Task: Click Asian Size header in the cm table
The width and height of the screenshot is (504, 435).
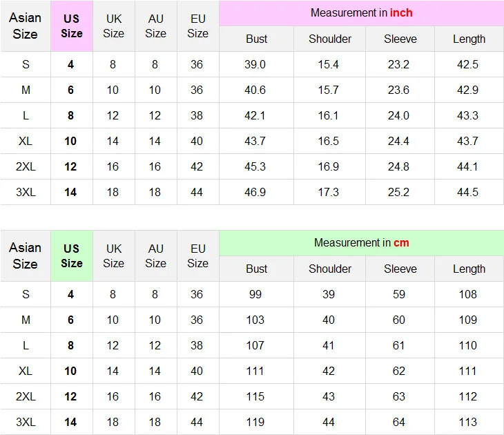Action: coord(26,255)
